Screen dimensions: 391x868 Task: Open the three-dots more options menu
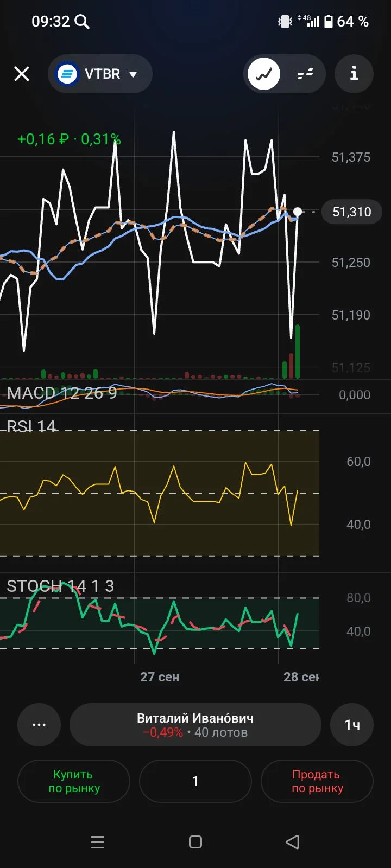point(39,725)
